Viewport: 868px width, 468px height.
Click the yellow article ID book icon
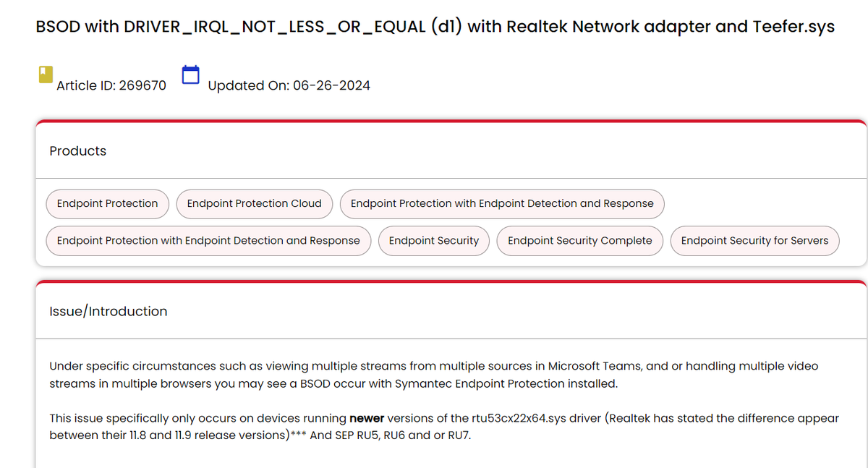click(x=46, y=75)
